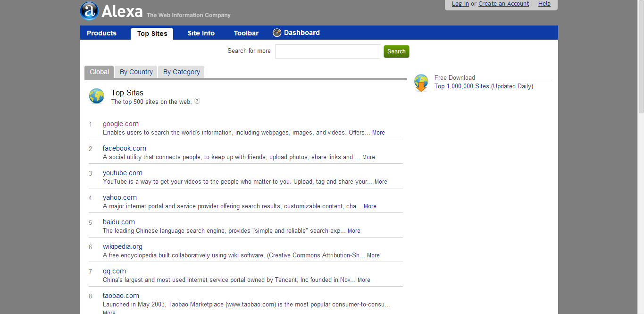The width and height of the screenshot is (644, 314).
Task: Expand More for baidu.com description
Action: click(354, 231)
